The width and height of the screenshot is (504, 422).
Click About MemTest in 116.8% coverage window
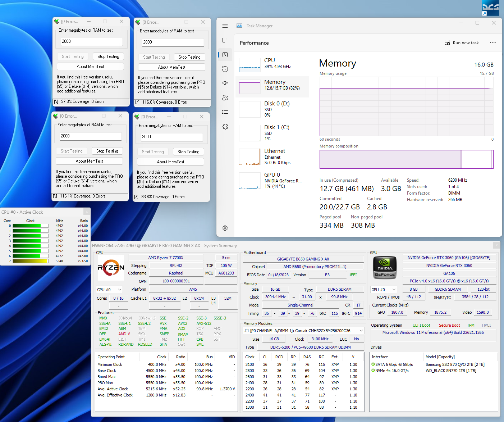[x=171, y=67]
